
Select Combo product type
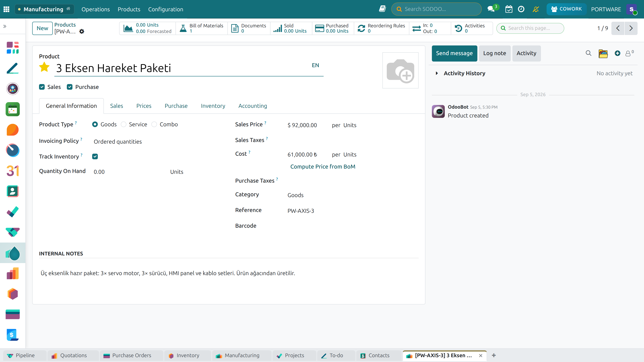pyautogui.click(x=154, y=124)
